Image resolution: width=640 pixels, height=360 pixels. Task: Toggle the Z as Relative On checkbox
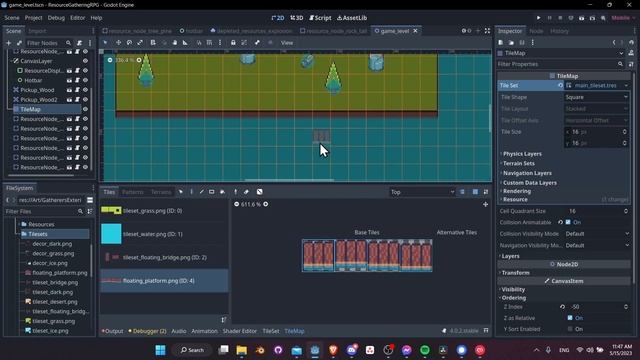coord(570,318)
